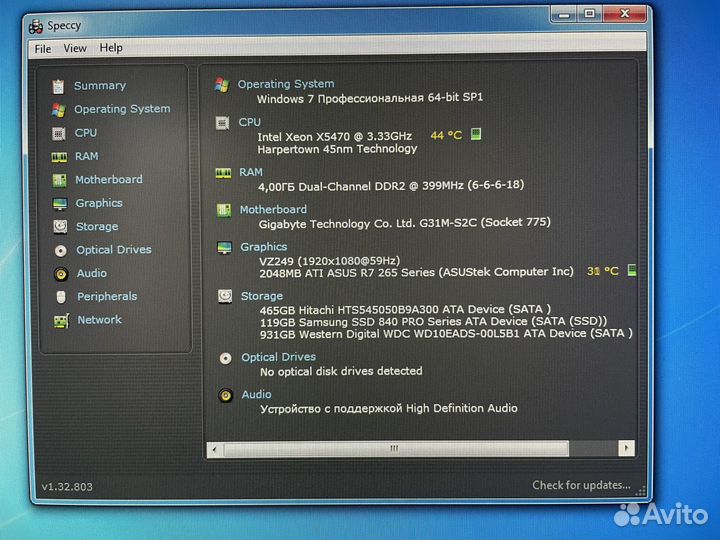Click the Operating System Windows flag sidebar icon
Image resolution: width=720 pixels, height=540 pixels.
pyautogui.click(x=58, y=110)
